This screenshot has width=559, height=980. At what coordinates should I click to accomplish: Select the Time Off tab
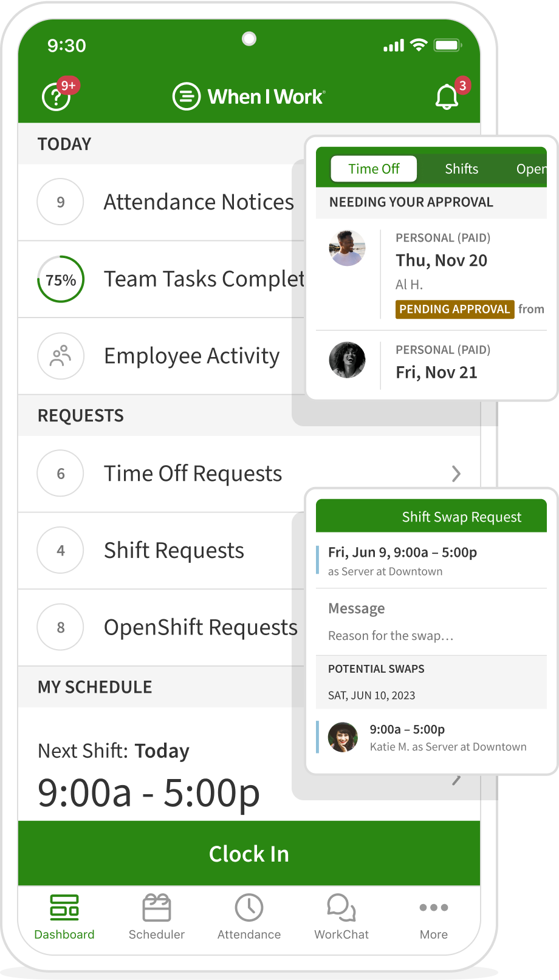point(374,169)
